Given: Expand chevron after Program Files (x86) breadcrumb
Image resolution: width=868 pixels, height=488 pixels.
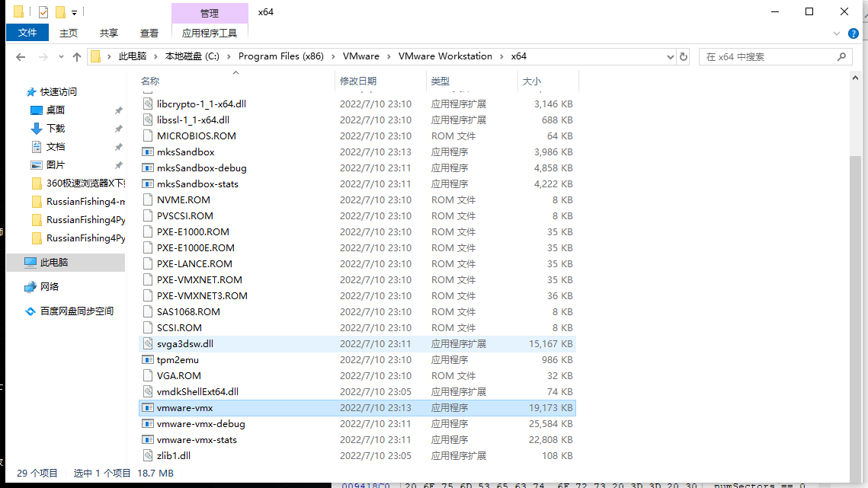Looking at the screenshot, I should (333, 56).
